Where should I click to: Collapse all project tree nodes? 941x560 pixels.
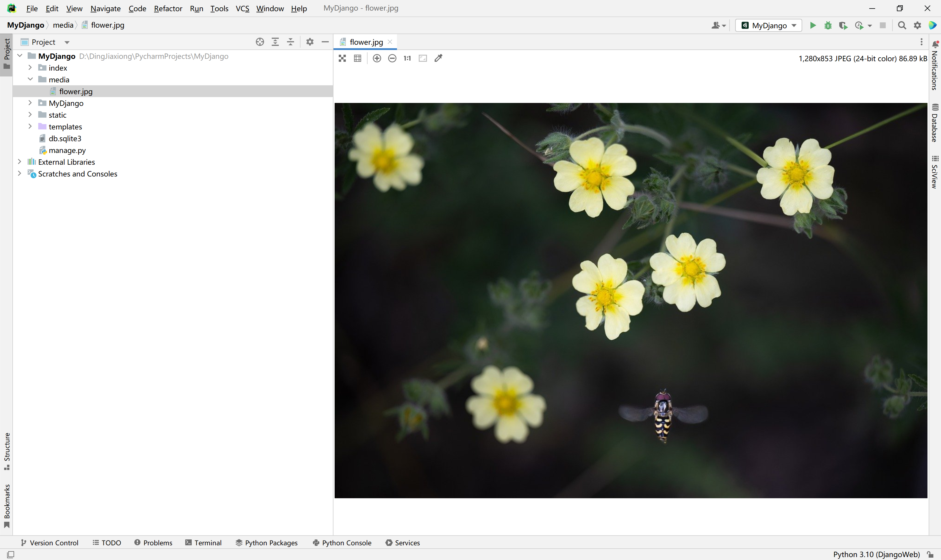pyautogui.click(x=291, y=42)
